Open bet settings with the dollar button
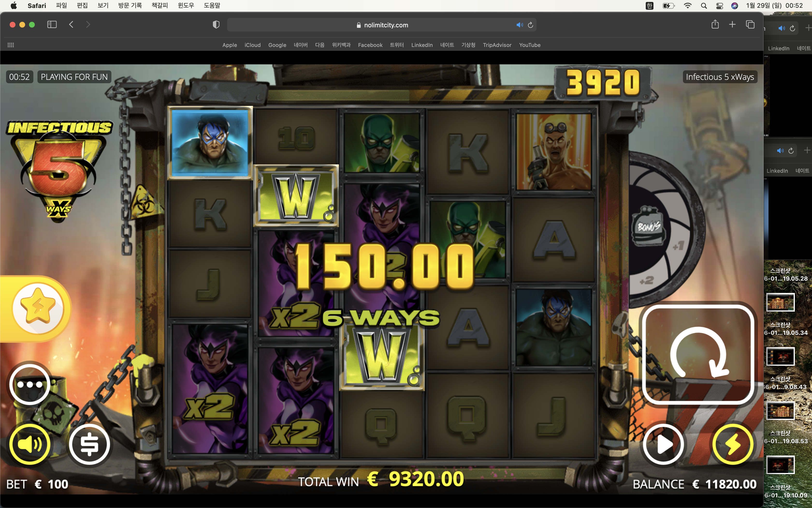 [89, 444]
